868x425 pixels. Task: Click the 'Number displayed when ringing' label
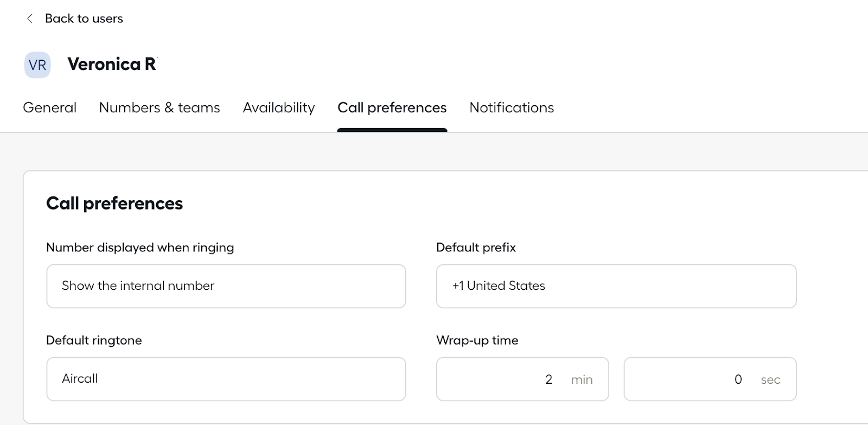[140, 248]
